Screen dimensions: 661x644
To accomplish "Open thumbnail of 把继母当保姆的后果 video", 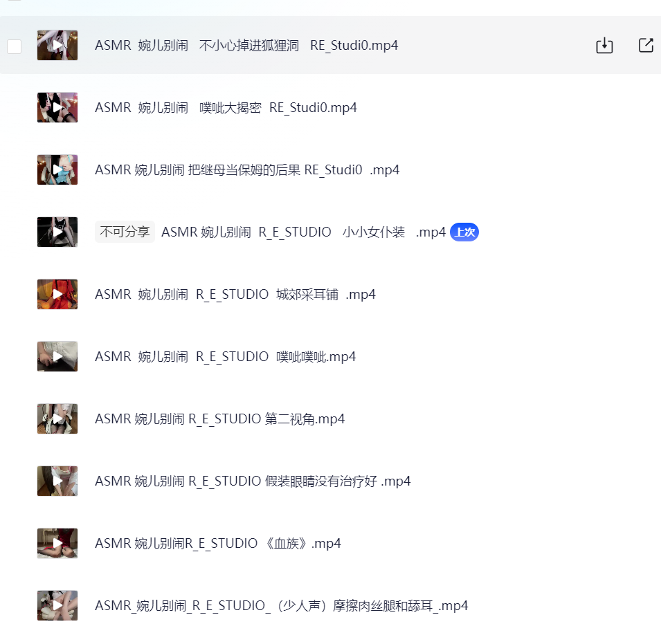I will click(x=57, y=169).
